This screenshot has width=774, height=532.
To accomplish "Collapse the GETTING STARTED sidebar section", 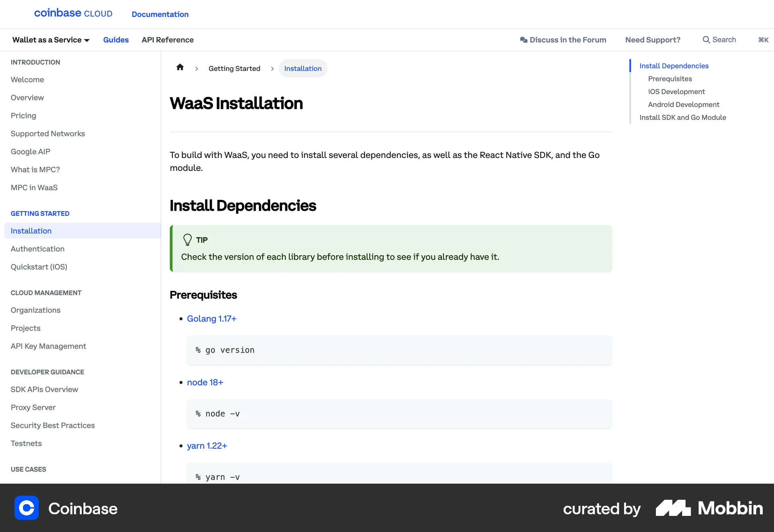I will 40,213.
